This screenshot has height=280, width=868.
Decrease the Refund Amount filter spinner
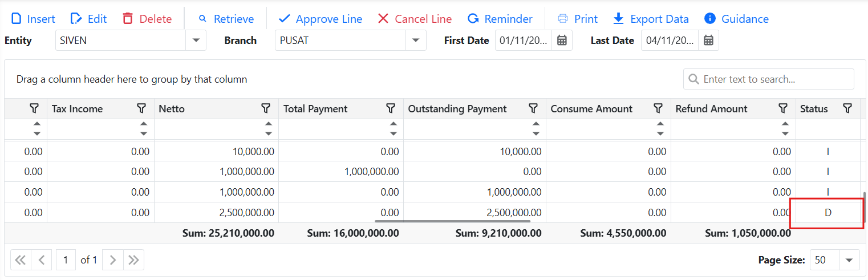(785, 134)
